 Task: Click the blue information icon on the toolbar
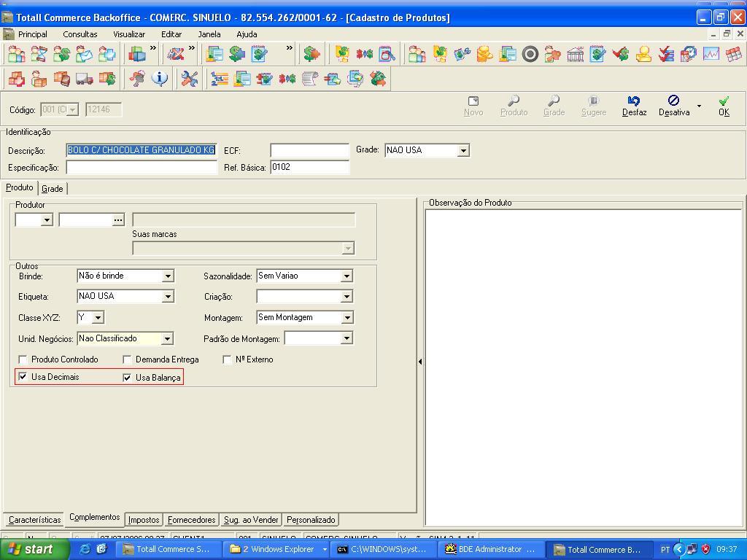159,78
